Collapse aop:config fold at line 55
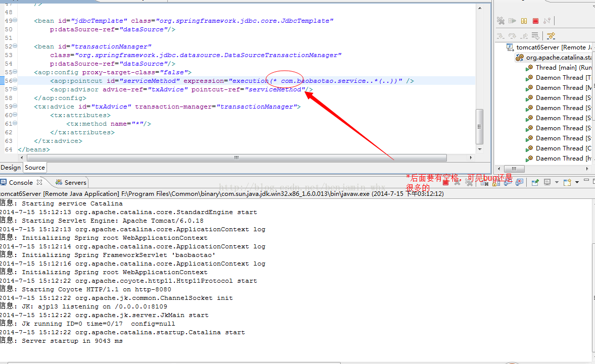 (15, 72)
